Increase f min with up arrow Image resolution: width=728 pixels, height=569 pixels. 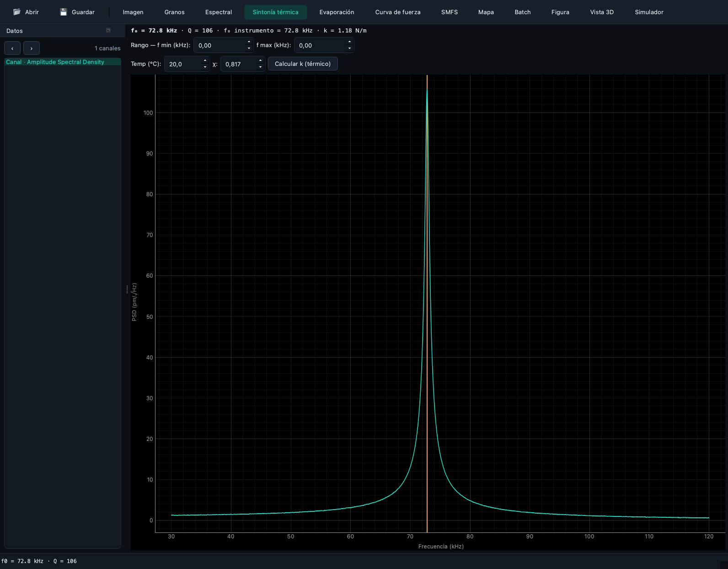(249, 42)
